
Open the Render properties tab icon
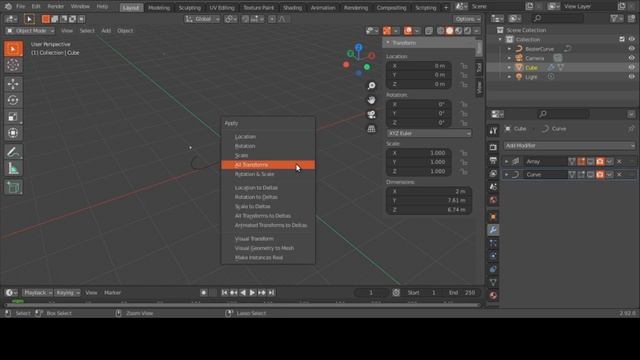pos(493,147)
